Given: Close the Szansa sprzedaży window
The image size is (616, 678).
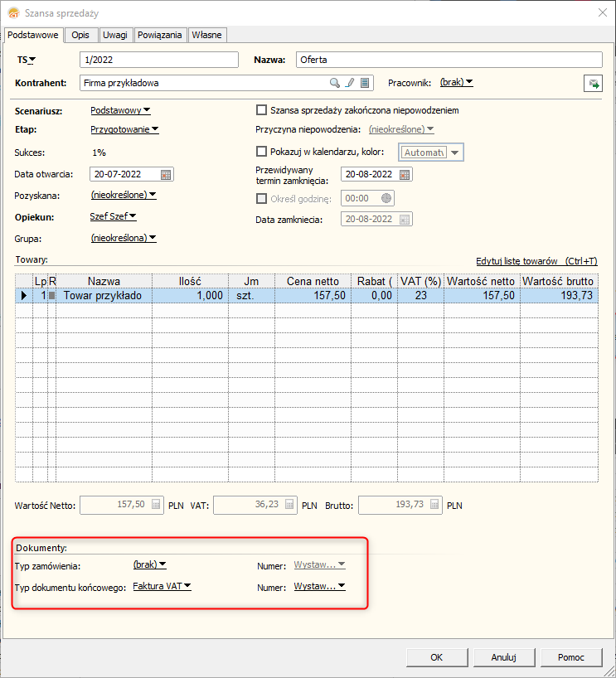Looking at the screenshot, I should [x=603, y=12].
